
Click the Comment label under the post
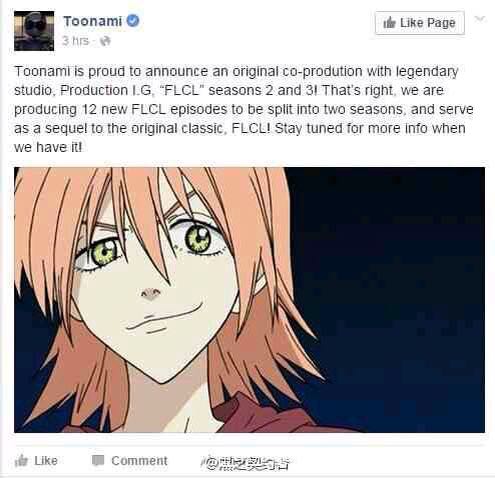pos(139,461)
